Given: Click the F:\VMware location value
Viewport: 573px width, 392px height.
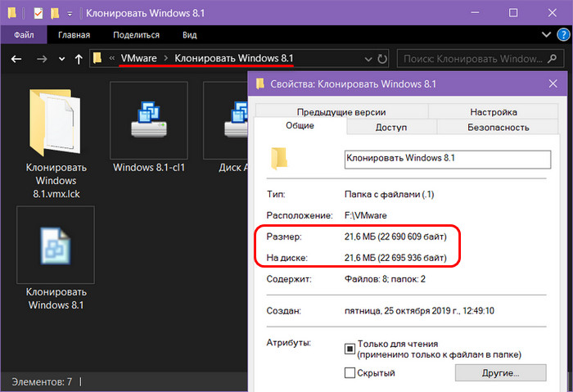Looking at the screenshot, I should [365, 215].
